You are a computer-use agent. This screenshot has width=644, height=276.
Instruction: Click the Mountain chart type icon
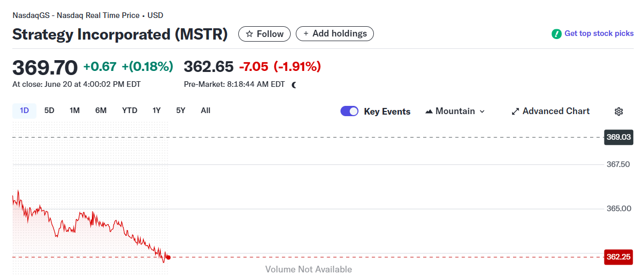click(429, 112)
